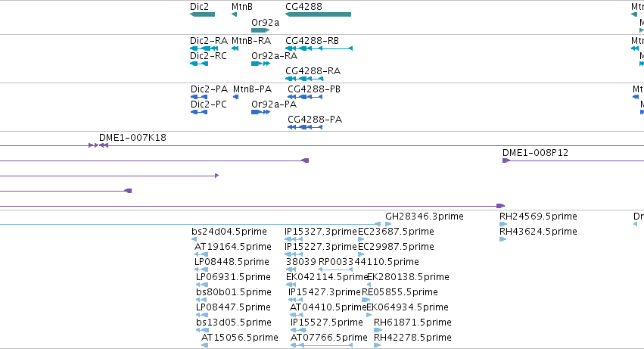Screen dimensions: 644x349
Task: Click the LP08448.5prime EST label
Action: 232,262
